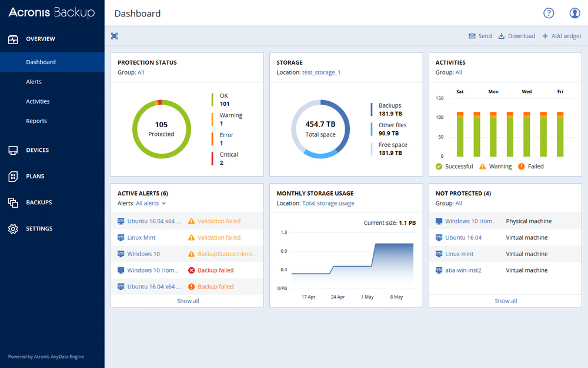The image size is (588, 368).
Task: Click the expand dashboard icon above widgets
Action: click(x=114, y=36)
